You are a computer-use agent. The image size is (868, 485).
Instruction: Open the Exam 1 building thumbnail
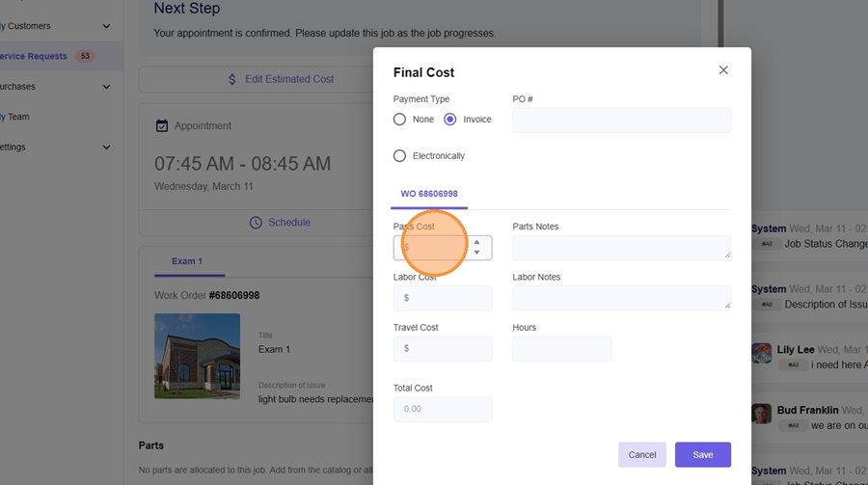pyautogui.click(x=197, y=356)
